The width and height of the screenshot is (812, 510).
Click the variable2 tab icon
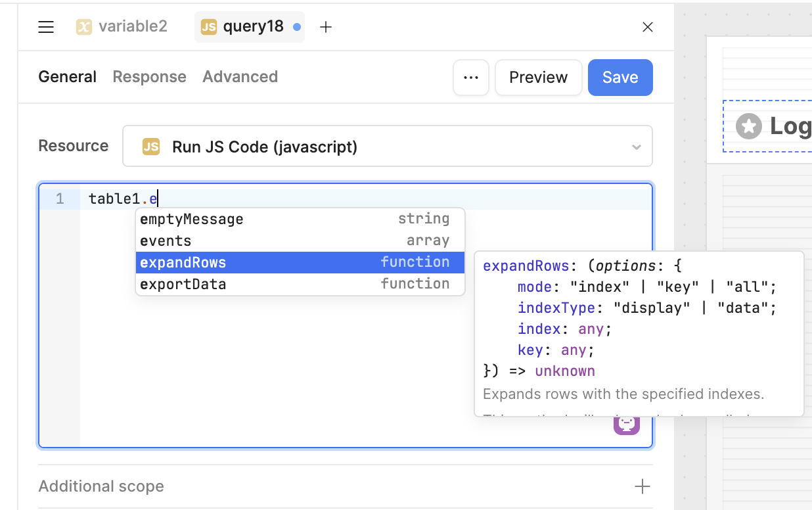(x=83, y=27)
